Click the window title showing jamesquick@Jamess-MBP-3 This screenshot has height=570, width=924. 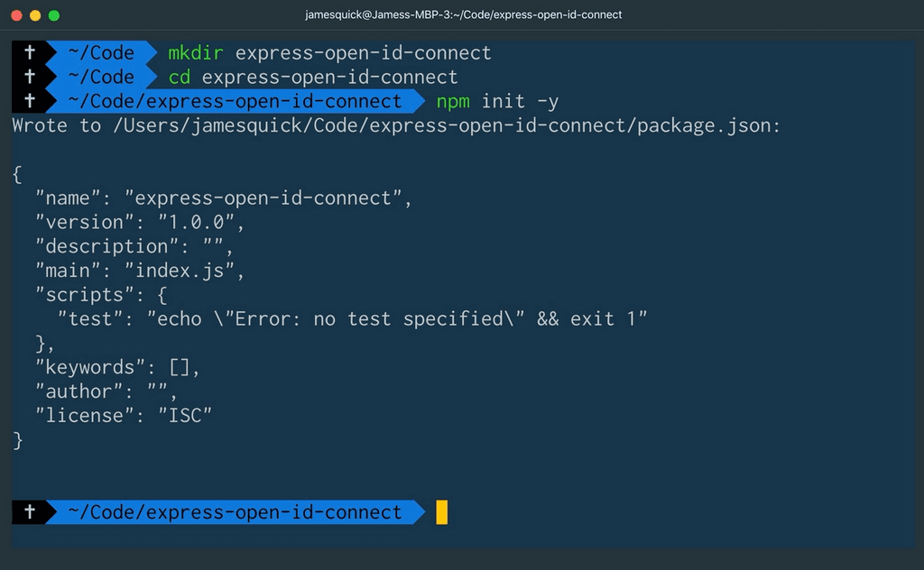pyautogui.click(x=462, y=14)
